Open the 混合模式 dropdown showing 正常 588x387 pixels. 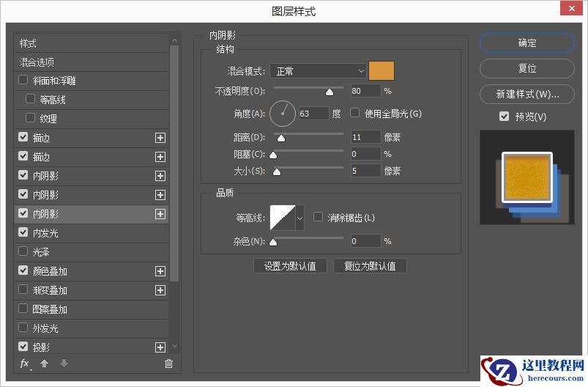click(x=318, y=71)
